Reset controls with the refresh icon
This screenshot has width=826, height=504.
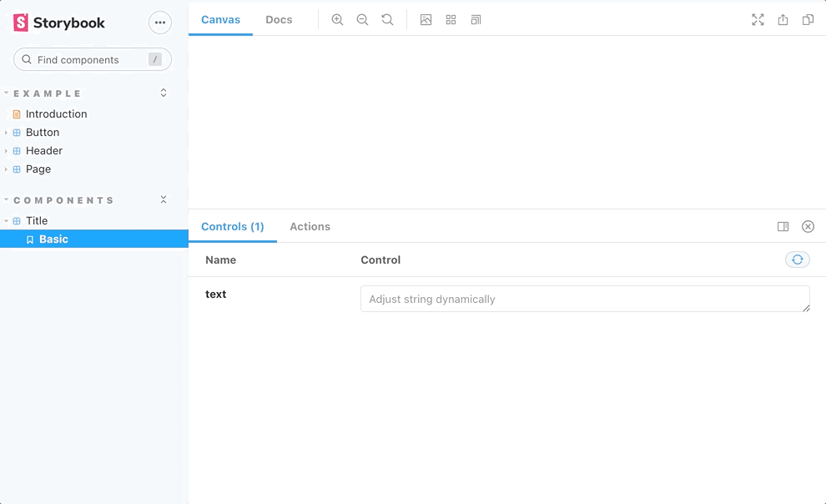pos(797,260)
